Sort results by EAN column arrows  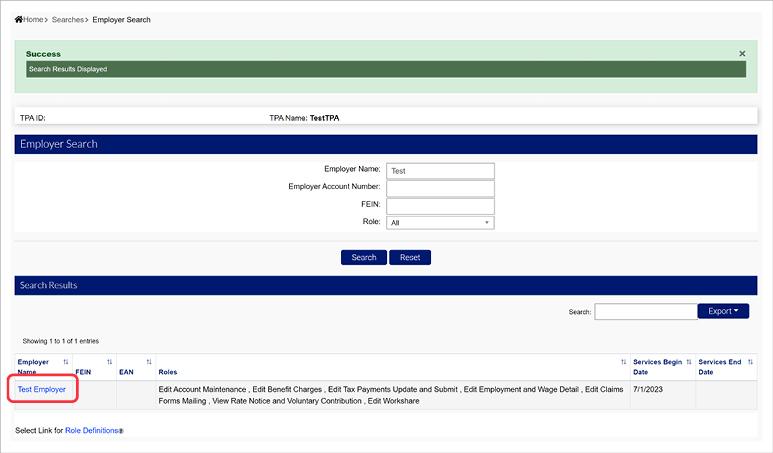[x=148, y=362]
